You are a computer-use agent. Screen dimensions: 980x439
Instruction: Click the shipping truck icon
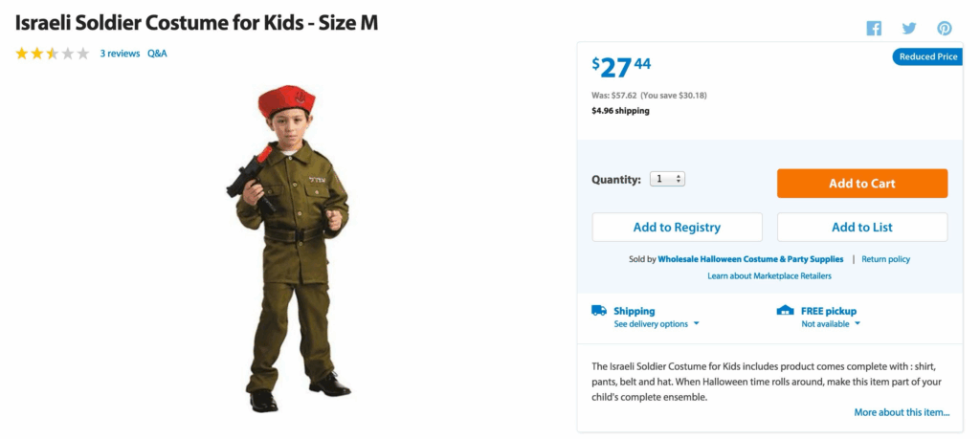point(599,311)
